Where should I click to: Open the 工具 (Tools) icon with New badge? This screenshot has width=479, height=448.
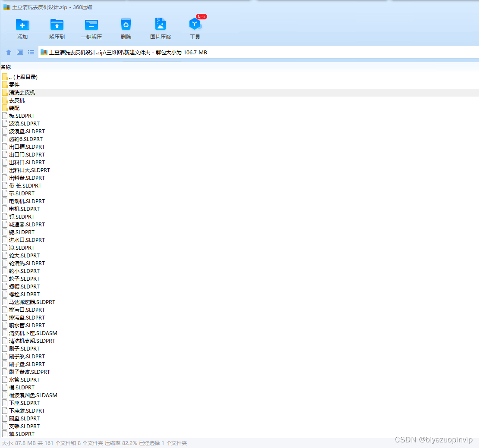[195, 24]
